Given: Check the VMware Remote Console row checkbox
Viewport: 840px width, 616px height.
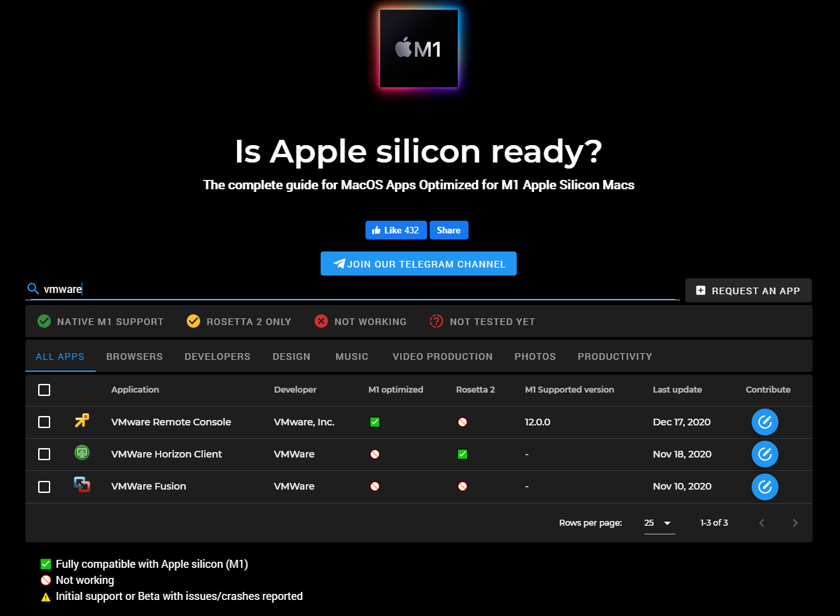Looking at the screenshot, I should click(x=44, y=422).
